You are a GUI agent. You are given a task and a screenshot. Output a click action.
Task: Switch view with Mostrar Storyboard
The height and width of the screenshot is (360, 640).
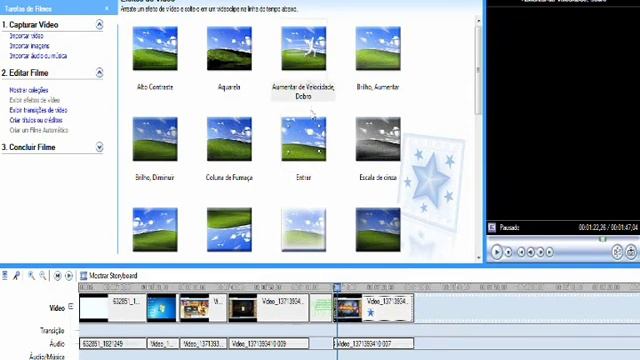point(109,276)
